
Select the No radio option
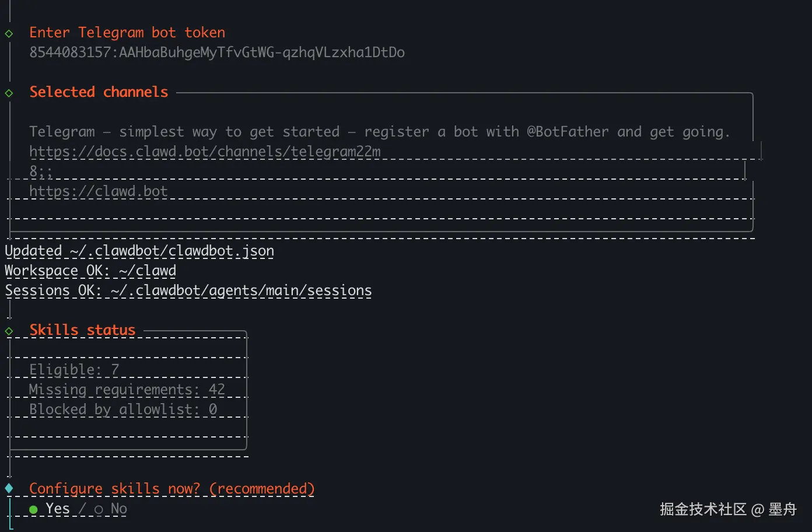pyautogui.click(x=99, y=509)
